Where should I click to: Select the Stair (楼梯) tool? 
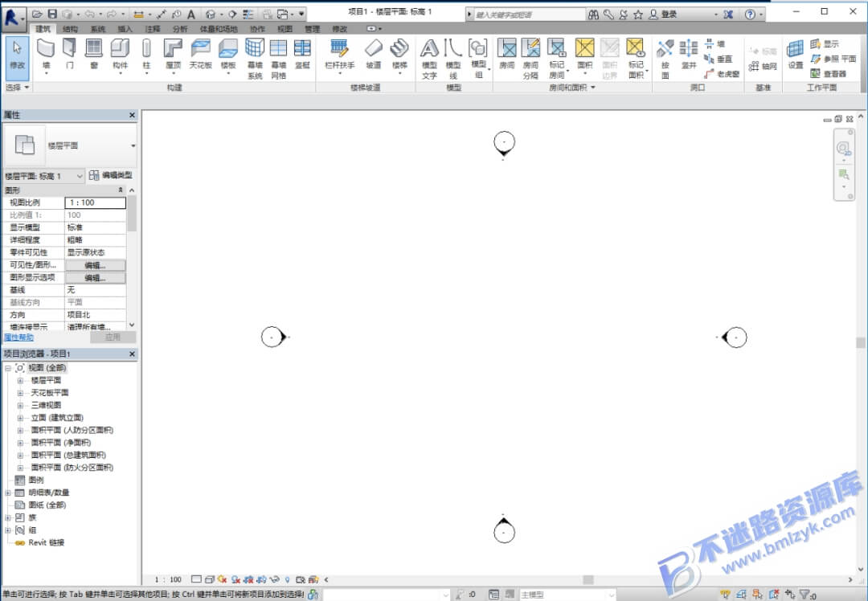point(399,56)
